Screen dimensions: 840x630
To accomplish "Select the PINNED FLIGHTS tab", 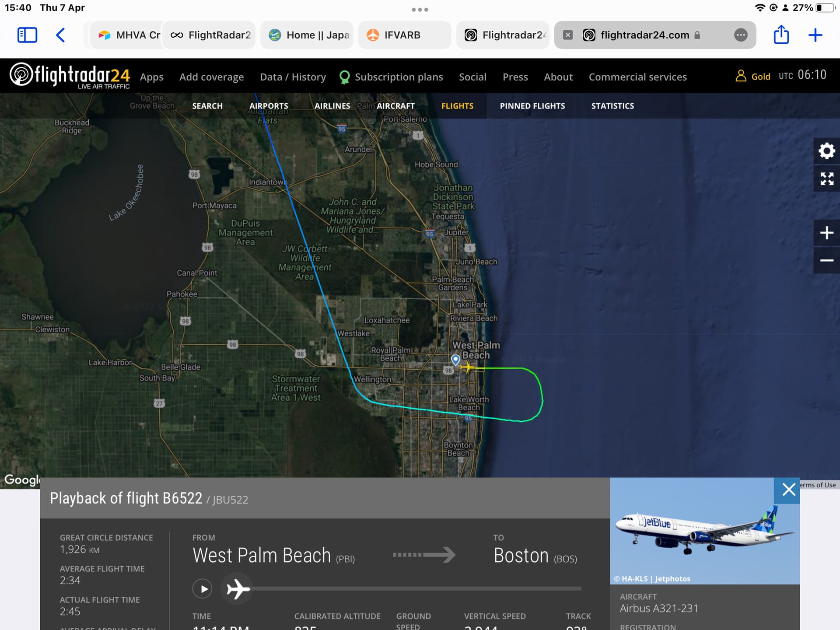I will [x=532, y=106].
